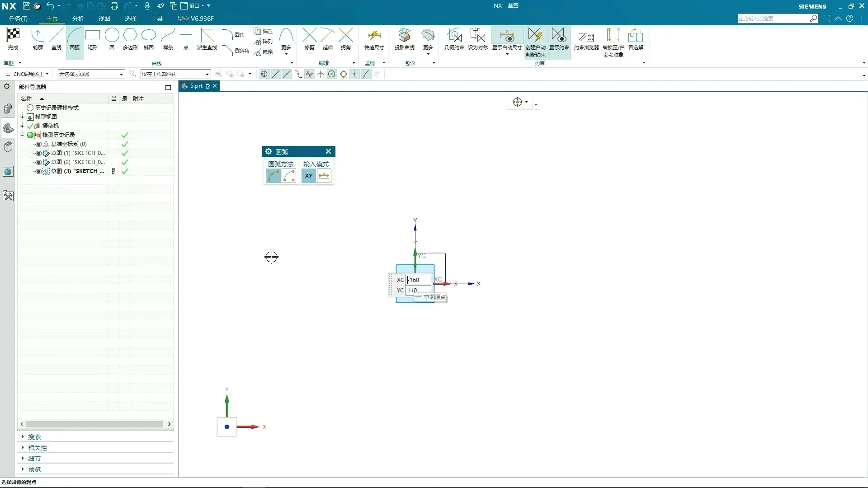Click the Finish sketch checkered flag icon
This screenshot has height=488, width=868.
pos(13,35)
